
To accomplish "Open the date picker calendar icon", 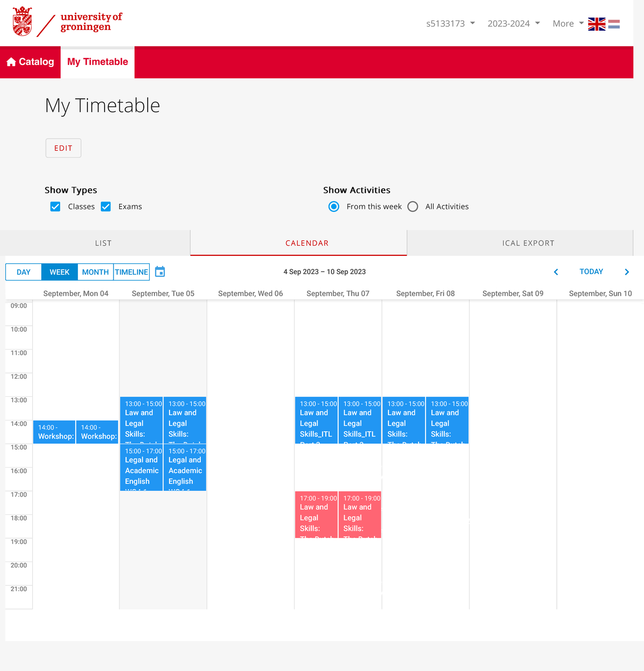I will coord(159,271).
